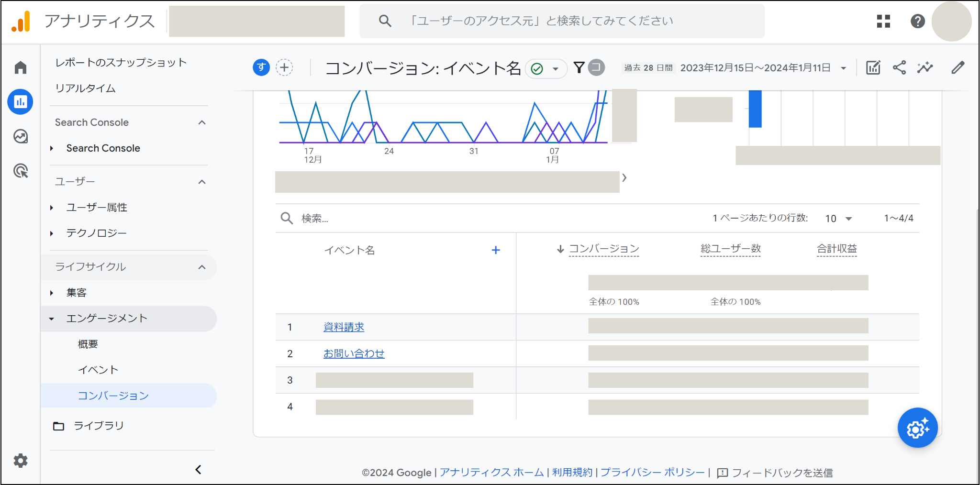Collapse the left navigation panel arrow
This screenshot has width=980, height=485.
coord(199,470)
